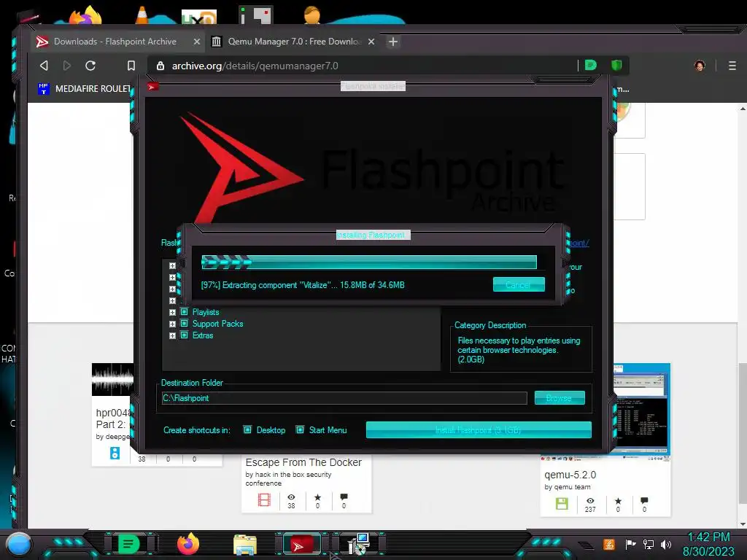Expand the Extras tree node
Screen dimensions: 747x560
[172, 335]
